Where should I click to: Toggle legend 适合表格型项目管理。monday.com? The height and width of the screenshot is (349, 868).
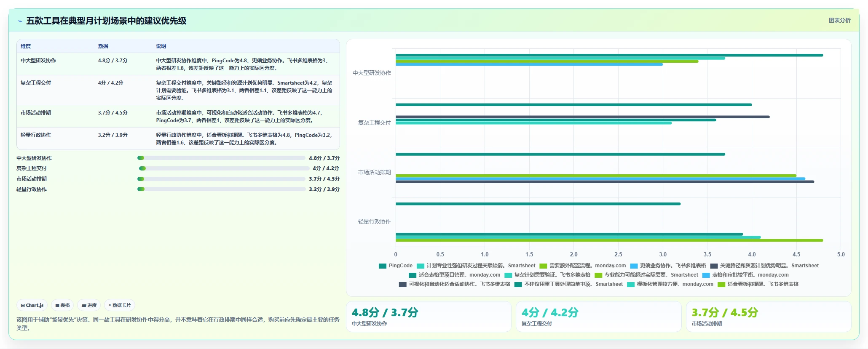click(455, 275)
